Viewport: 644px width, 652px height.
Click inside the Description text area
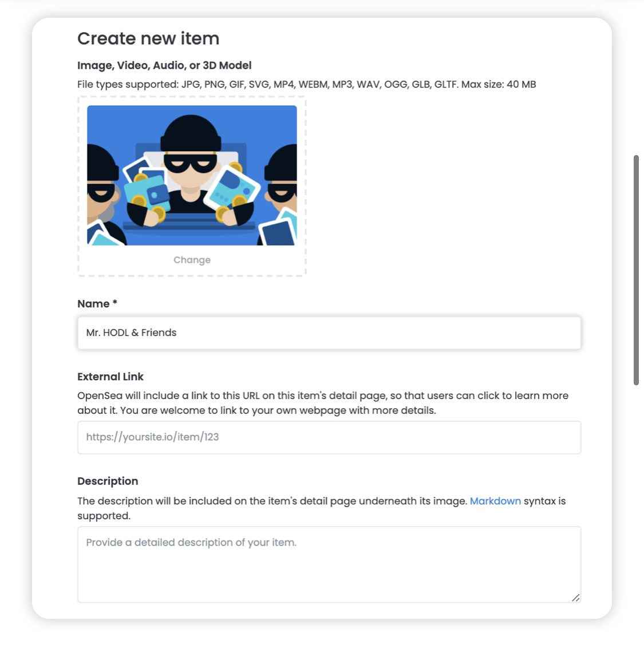[329, 564]
